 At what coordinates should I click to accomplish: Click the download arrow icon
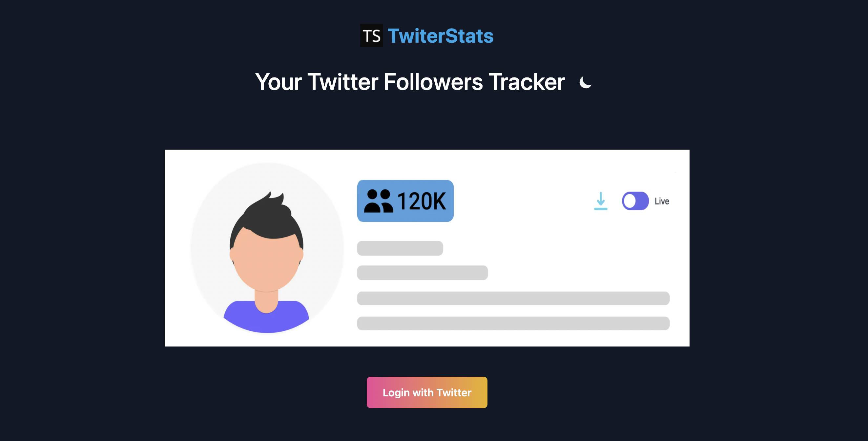tap(600, 201)
